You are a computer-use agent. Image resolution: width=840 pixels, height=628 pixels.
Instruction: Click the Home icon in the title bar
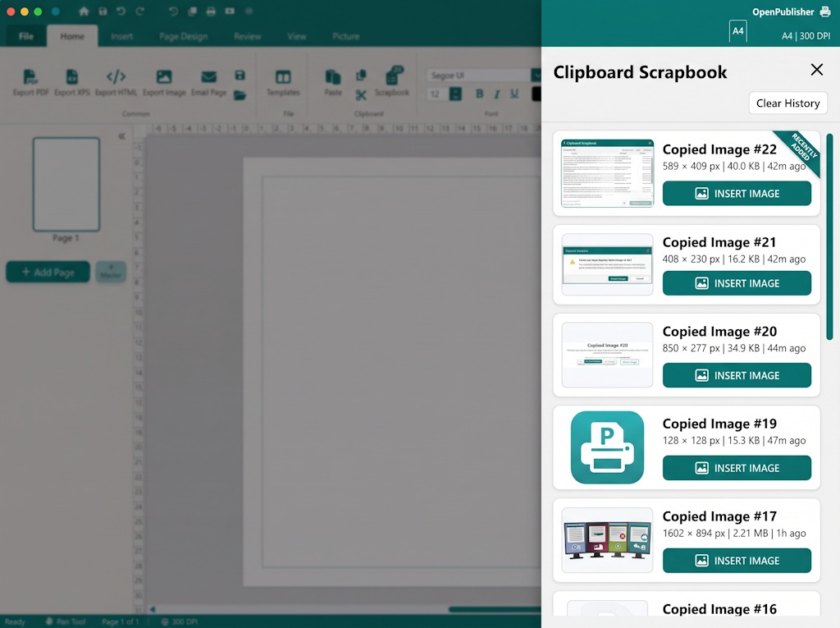click(83, 11)
